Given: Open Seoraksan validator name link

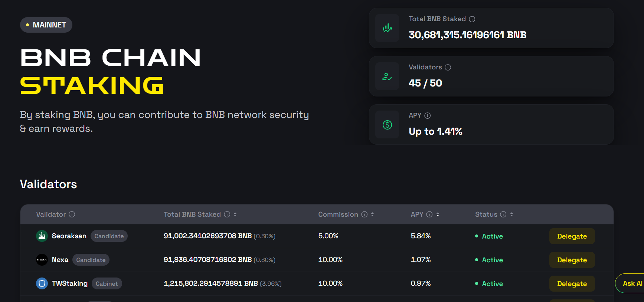Looking at the screenshot, I should tap(69, 236).
